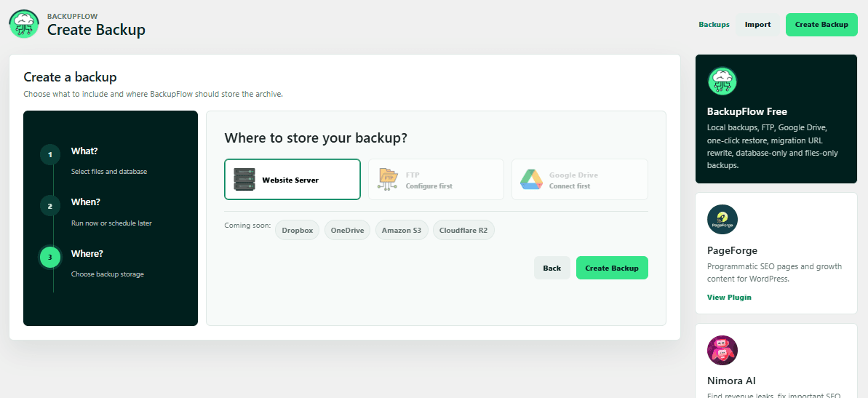The height and width of the screenshot is (398, 868).
Task: Click the Google Drive triangle icon
Action: 531,179
